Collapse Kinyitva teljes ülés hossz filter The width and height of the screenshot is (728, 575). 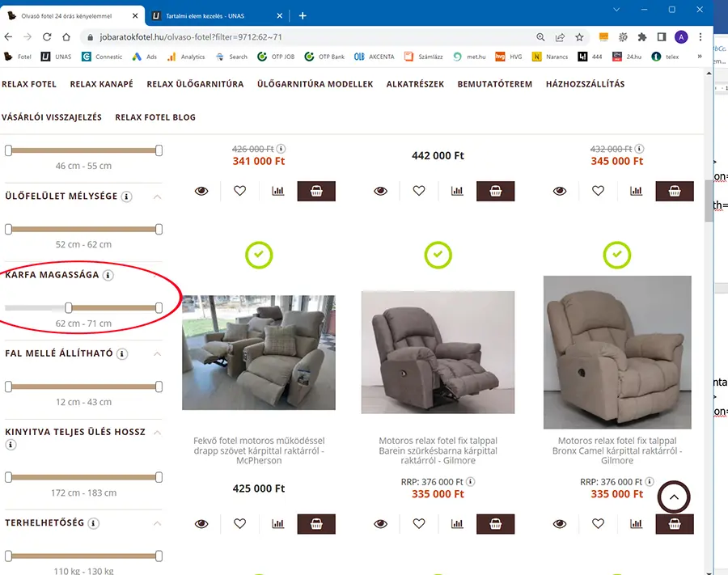(x=158, y=433)
